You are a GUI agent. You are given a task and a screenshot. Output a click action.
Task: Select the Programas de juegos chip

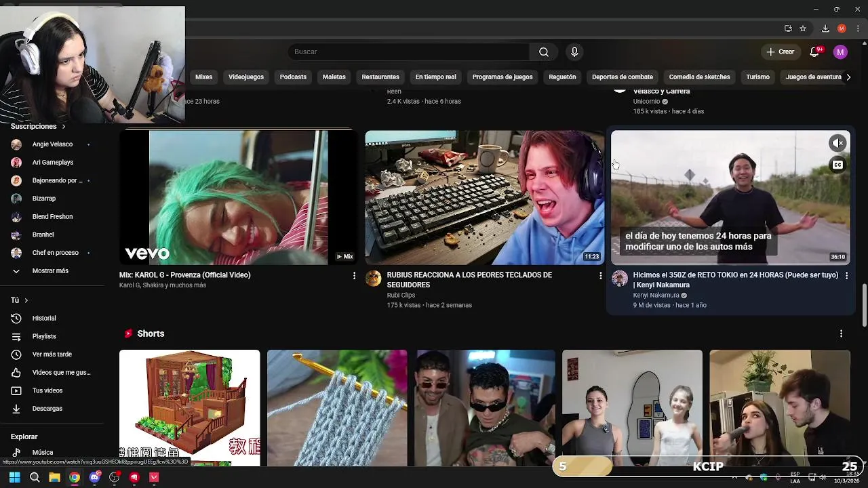pos(502,77)
